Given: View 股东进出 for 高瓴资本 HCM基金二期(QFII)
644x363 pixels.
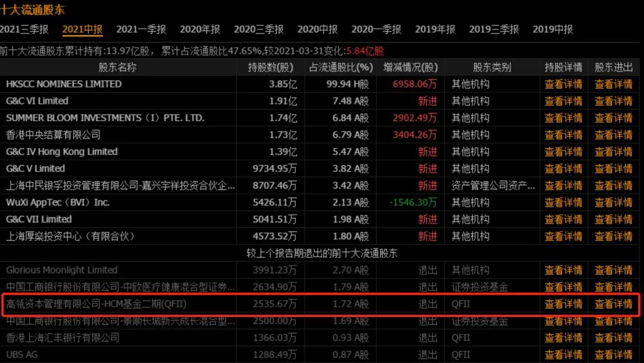Looking at the screenshot, I should tap(614, 304).
